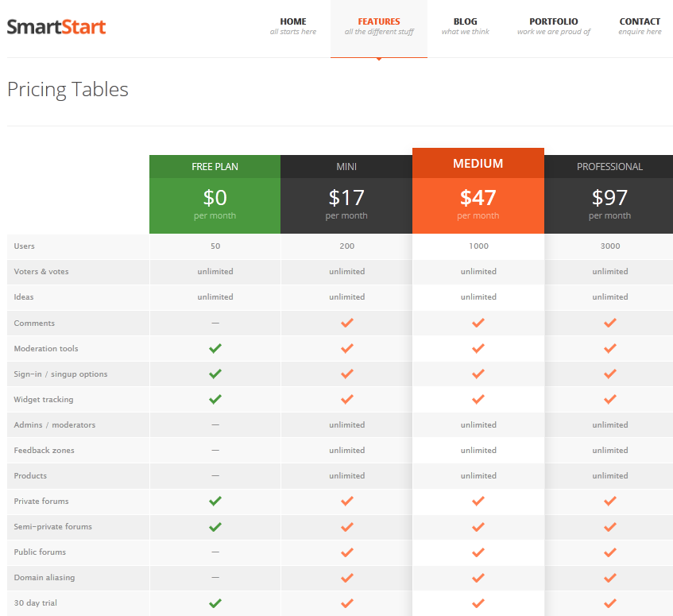
Task: Click Professional 30 day trial checkmark
Action: pos(610,603)
